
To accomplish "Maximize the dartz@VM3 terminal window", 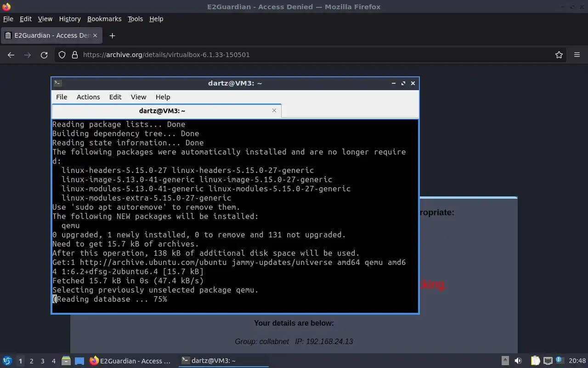I will pos(403,83).
